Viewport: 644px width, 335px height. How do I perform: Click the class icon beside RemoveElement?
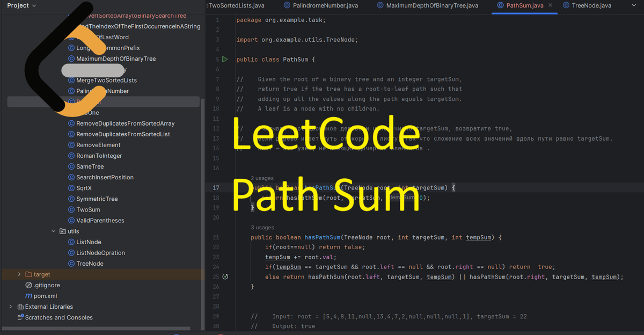pyautogui.click(x=71, y=145)
